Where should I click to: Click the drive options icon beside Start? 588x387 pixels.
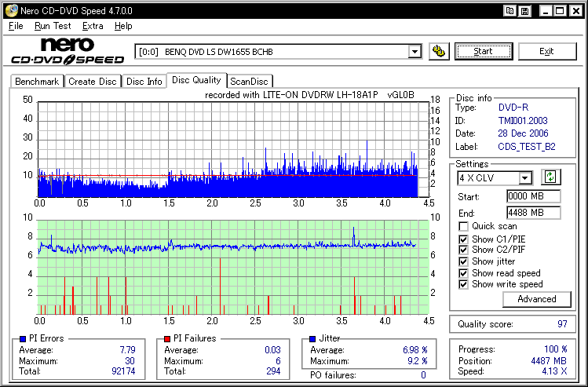tap(440, 52)
